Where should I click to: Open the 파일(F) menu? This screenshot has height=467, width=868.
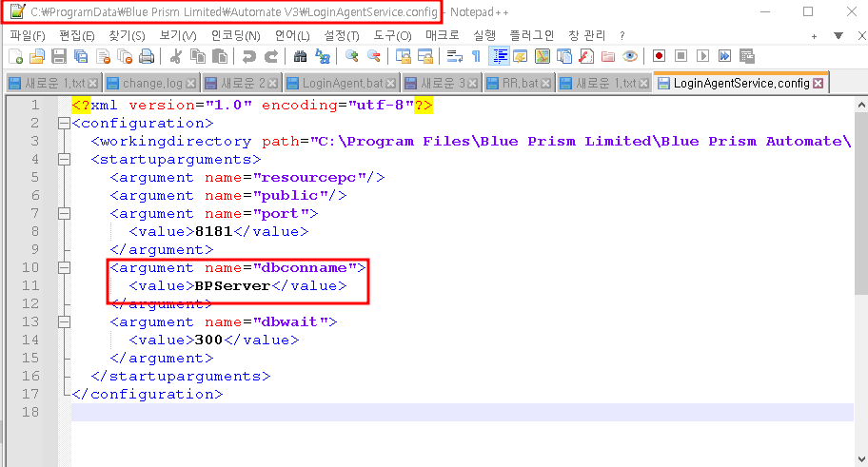(x=28, y=35)
